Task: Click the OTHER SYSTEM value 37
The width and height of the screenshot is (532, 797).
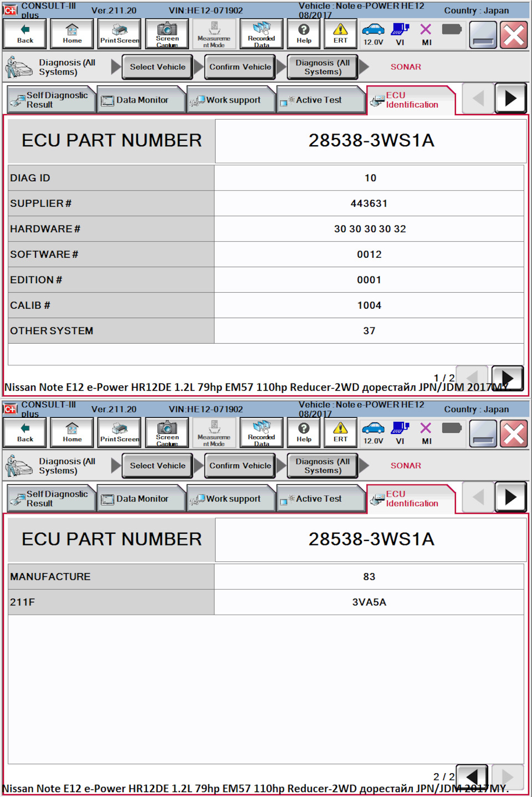Action: pyautogui.click(x=369, y=331)
